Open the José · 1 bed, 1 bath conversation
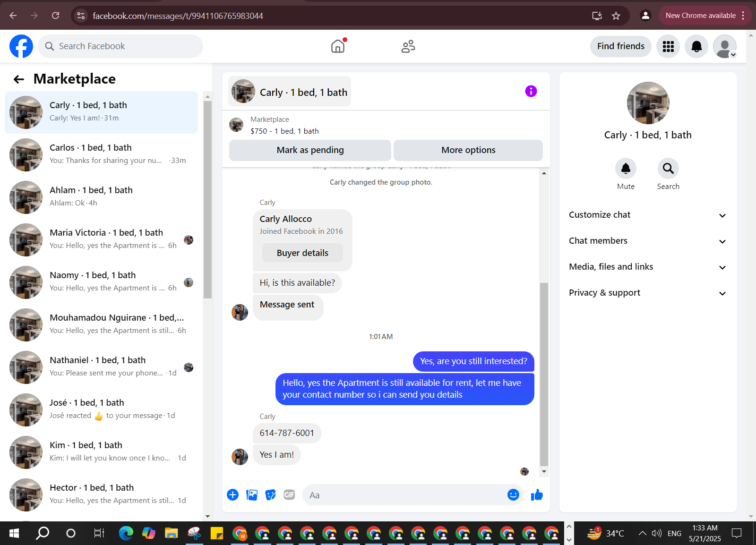Screen dimensions: 756x545 tap(101, 410)
